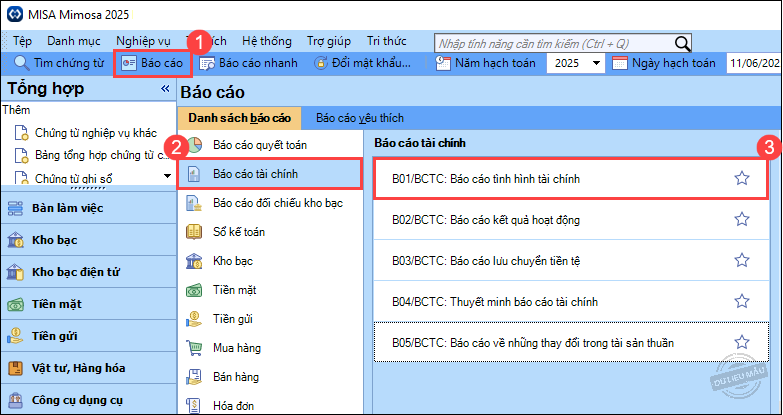The image size is (783, 415).
Task: Click Bàn làm việc sidebar icon
Action: [x=16, y=208]
